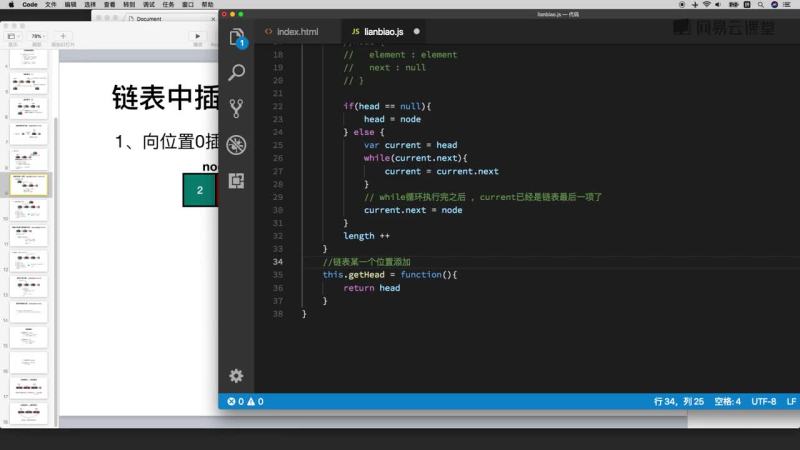This screenshot has width=800, height=450.
Task: Select slide 13 thumbnail in Keynote navigator
Action: pyautogui.click(x=29, y=286)
